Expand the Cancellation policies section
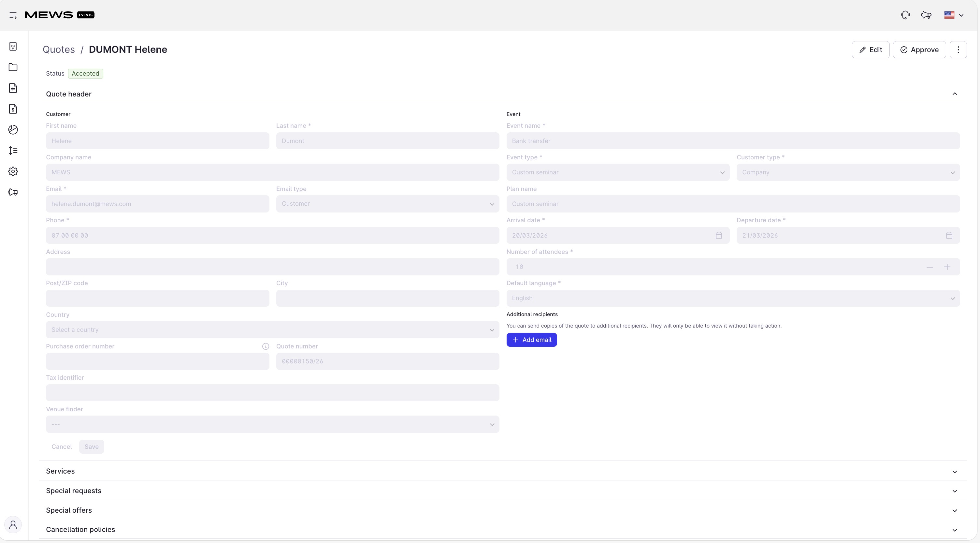The image size is (980, 543). pos(503,530)
